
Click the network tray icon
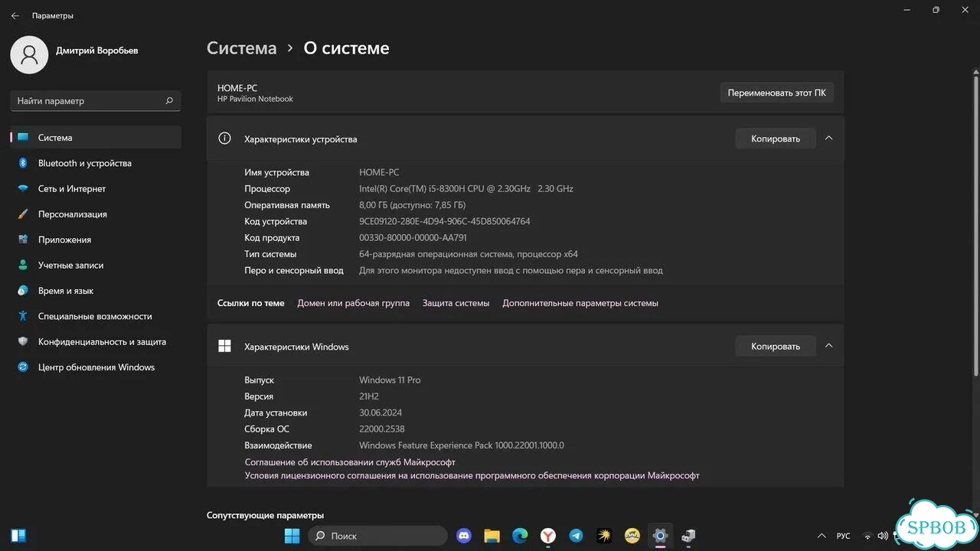coord(867,536)
